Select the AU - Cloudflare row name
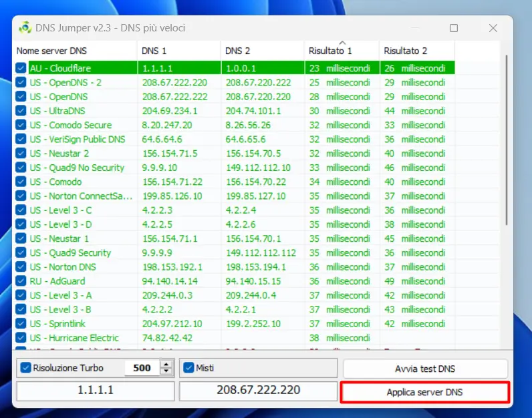 coord(60,68)
